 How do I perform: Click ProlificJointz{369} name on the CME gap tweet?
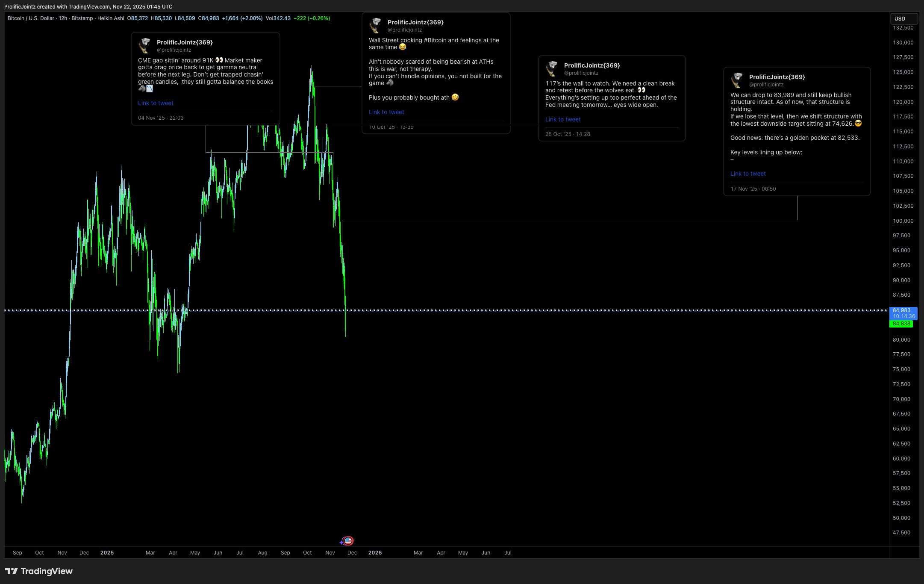point(185,42)
